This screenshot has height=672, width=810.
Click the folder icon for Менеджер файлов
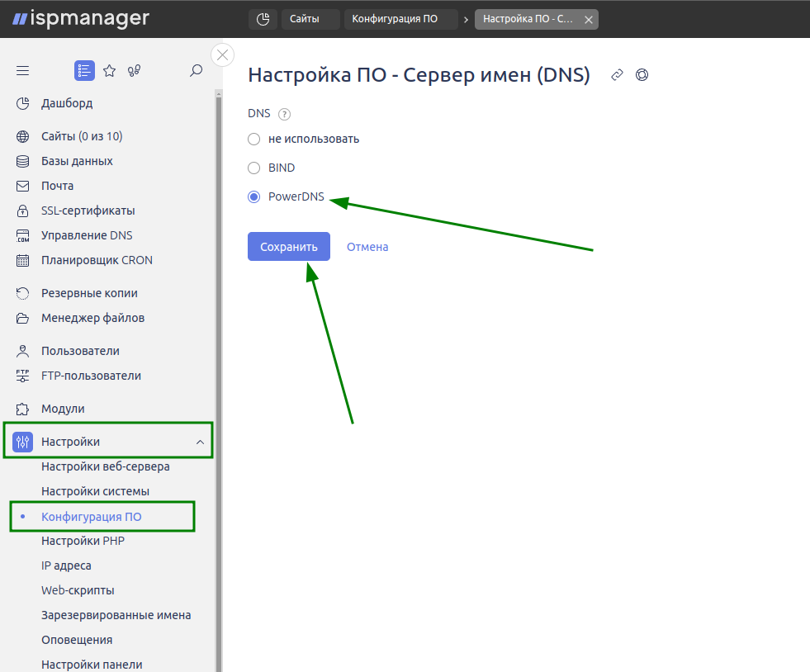[23, 318]
